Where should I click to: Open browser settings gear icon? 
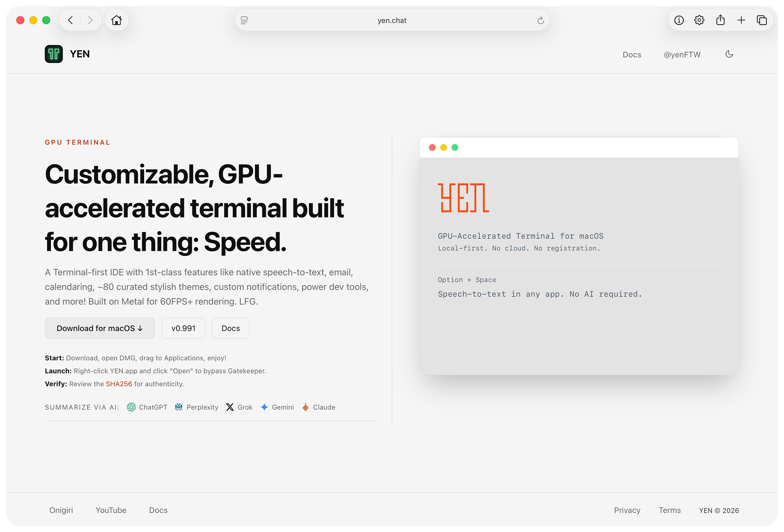click(x=699, y=20)
